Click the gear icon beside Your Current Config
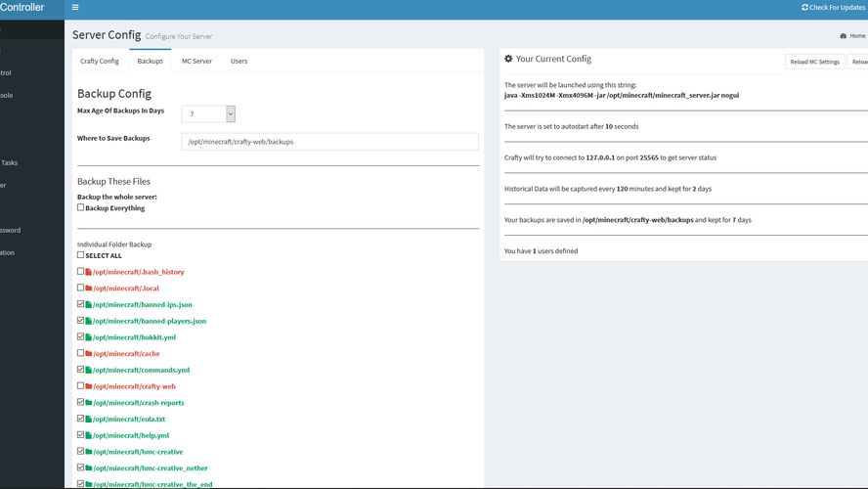Image resolution: width=868 pixels, height=489 pixels. (x=508, y=60)
